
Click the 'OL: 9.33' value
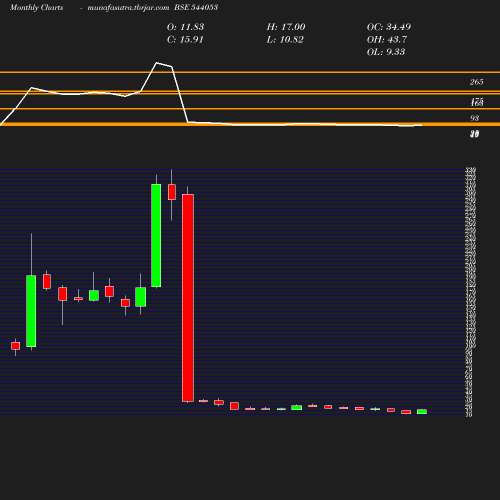coord(386,52)
